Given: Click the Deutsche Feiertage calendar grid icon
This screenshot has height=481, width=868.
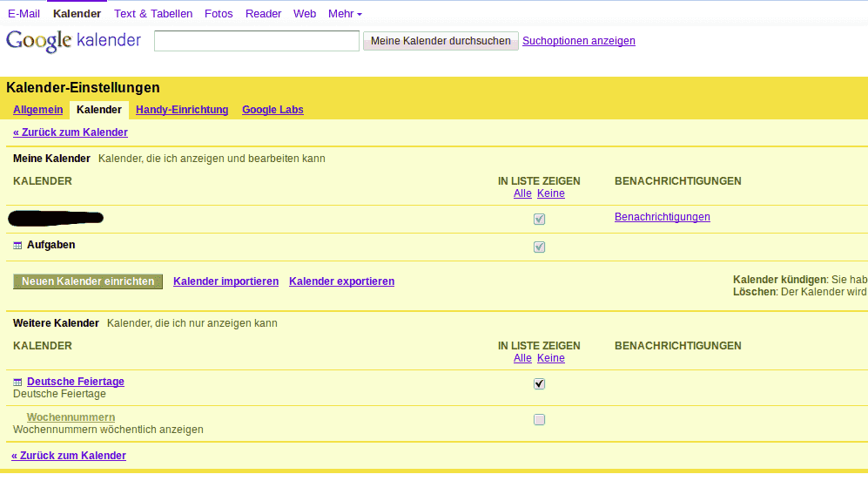Looking at the screenshot, I should 17,383.
